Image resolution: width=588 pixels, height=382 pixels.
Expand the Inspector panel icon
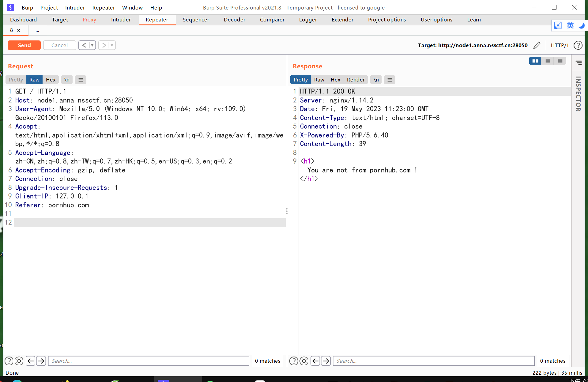(579, 63)
